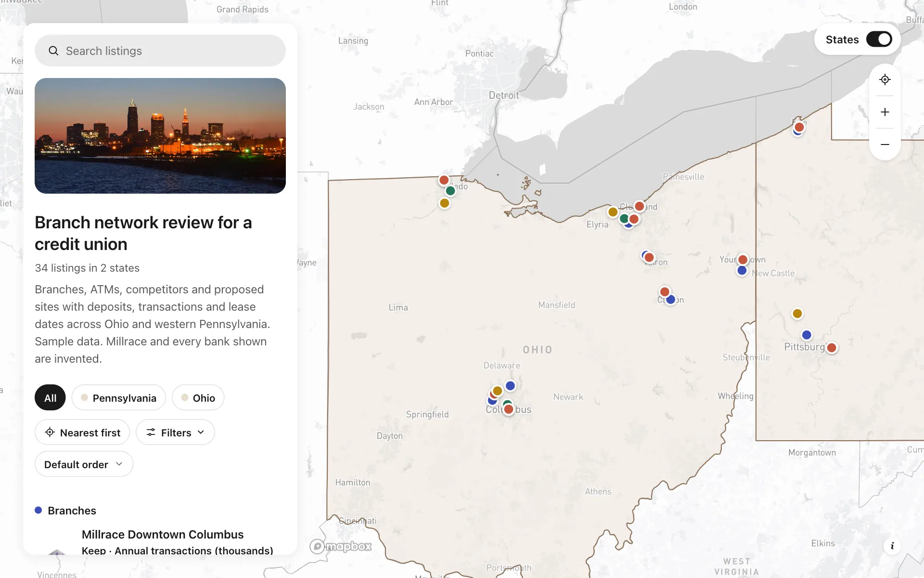
Task: Click the Branches section heading
Action: pyautogui.click(x=72, y=511)
